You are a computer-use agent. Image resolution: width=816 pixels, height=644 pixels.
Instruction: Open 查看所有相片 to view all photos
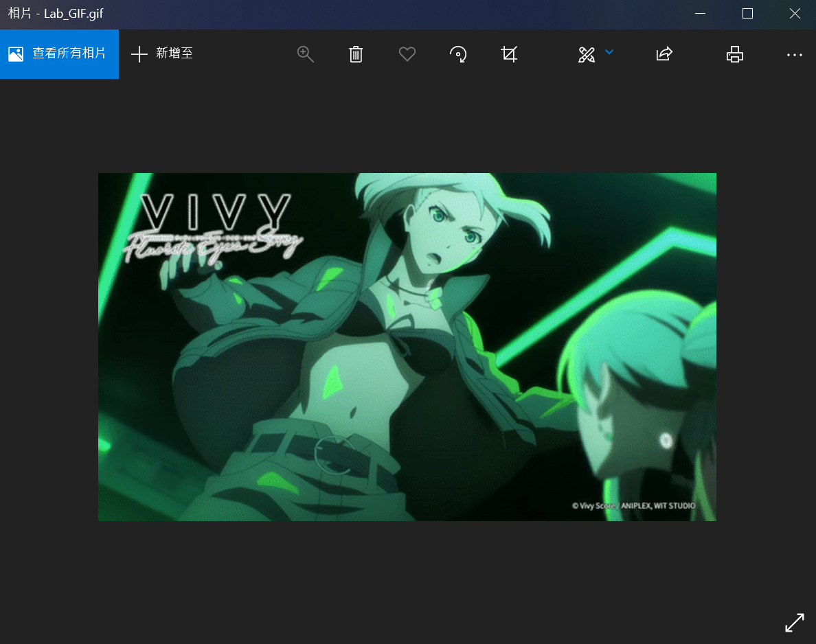pyautogui.click(x=59, y=54)
